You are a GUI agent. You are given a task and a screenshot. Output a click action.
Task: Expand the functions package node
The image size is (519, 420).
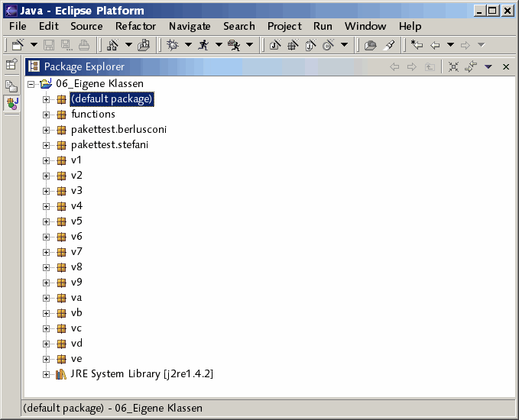click(x=47, y=115)
